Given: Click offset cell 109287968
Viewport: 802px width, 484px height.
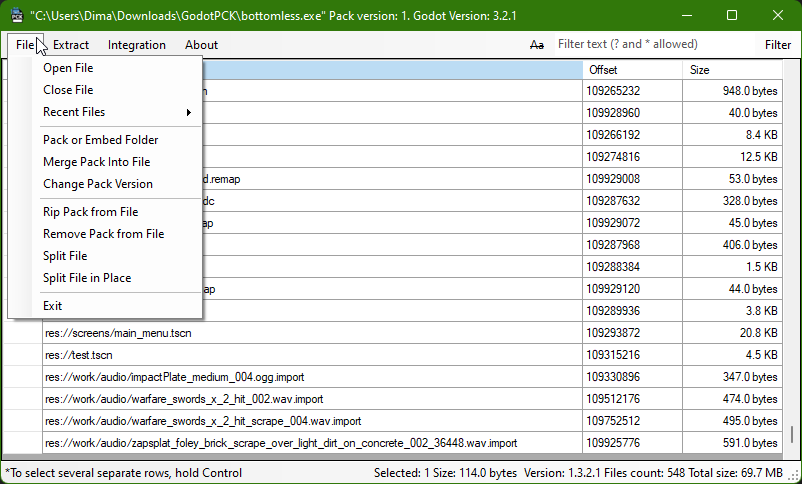Looking at the screenshot, I should [x=632, y=245].
